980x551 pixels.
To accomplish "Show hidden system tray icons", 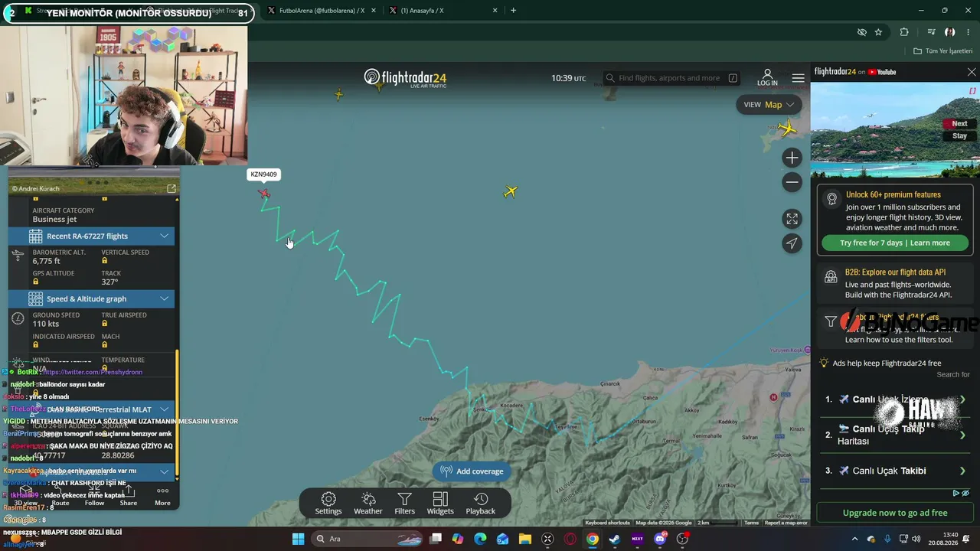I will (x=855, y=539).
